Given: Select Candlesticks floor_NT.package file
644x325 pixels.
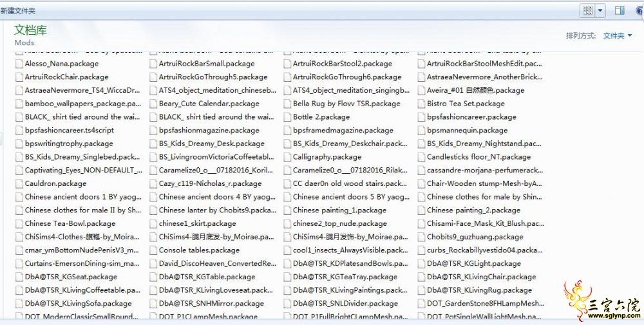Looking at the screenshot, I should [x=478, y=157].
